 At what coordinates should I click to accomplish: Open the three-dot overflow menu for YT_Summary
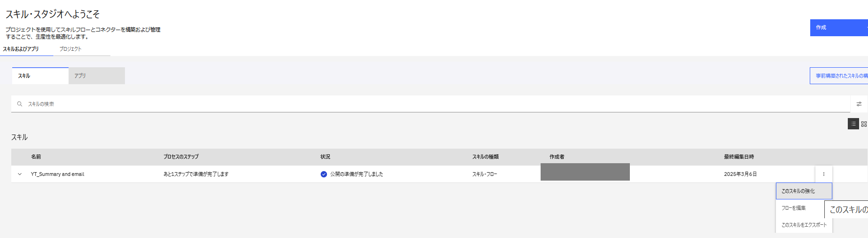pos(823,174)
